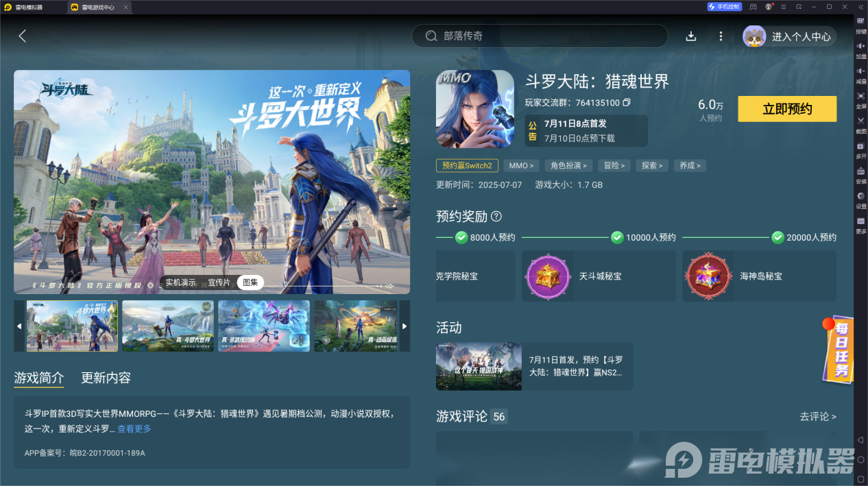The image size is (868, 486).
Task: Toggle fullscreen with 全屏 icon
Action: pos(861,100)
